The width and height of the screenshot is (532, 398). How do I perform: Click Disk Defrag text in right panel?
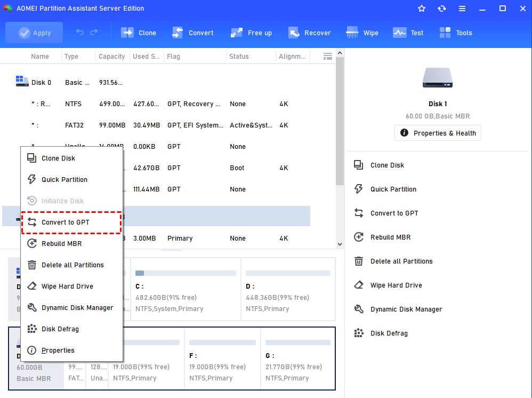(x=389, y=333)
